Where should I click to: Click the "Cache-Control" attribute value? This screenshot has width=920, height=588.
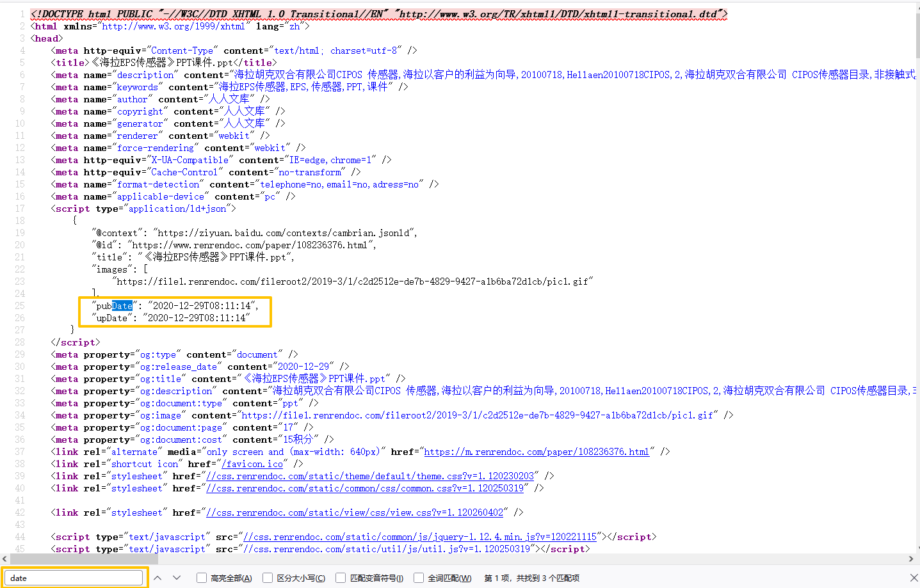click(x=185, y=172)
